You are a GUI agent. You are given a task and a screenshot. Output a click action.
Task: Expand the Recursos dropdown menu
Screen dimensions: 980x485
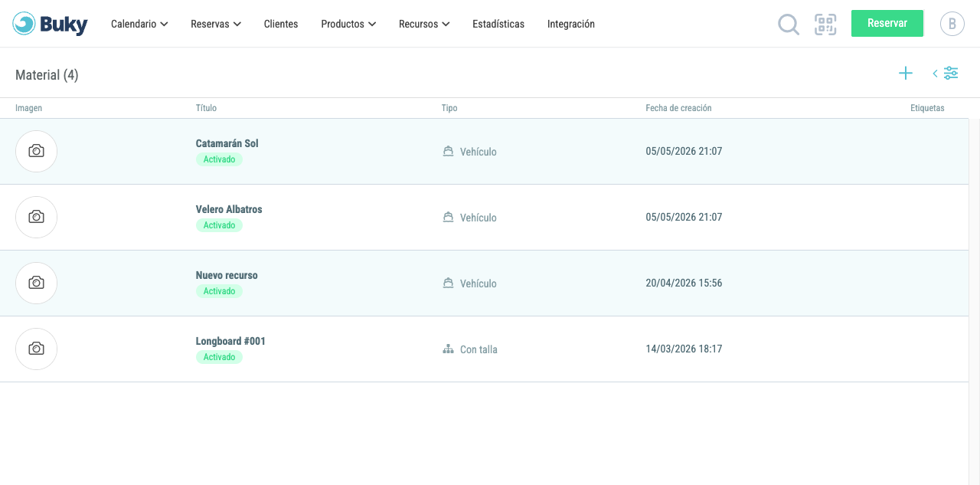click(x=424, y=24)
